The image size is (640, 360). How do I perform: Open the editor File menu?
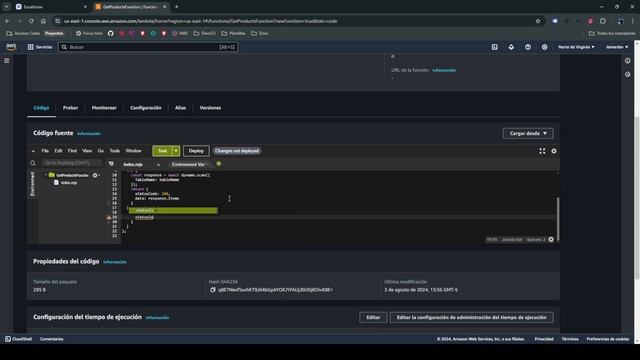45,151
